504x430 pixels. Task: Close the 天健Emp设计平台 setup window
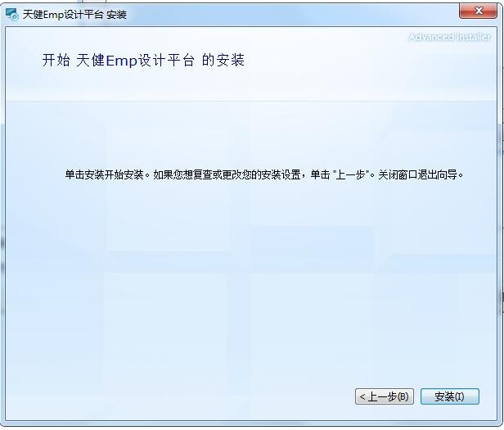(x=478, y=11)
